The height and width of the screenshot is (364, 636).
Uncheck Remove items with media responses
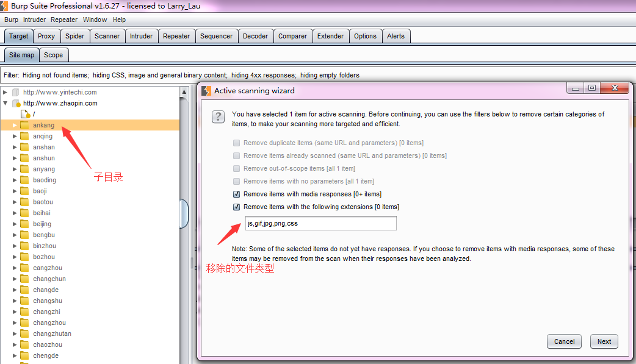point(236,194)
